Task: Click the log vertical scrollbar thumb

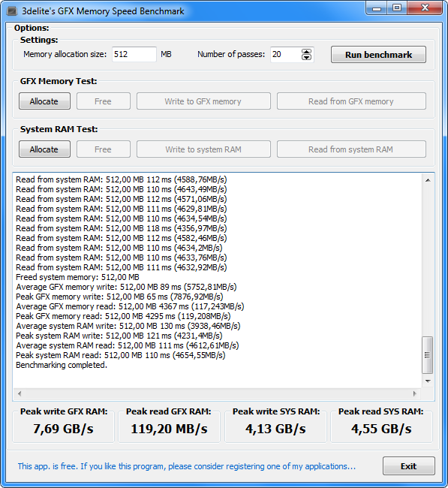Action: pos(428,355)
